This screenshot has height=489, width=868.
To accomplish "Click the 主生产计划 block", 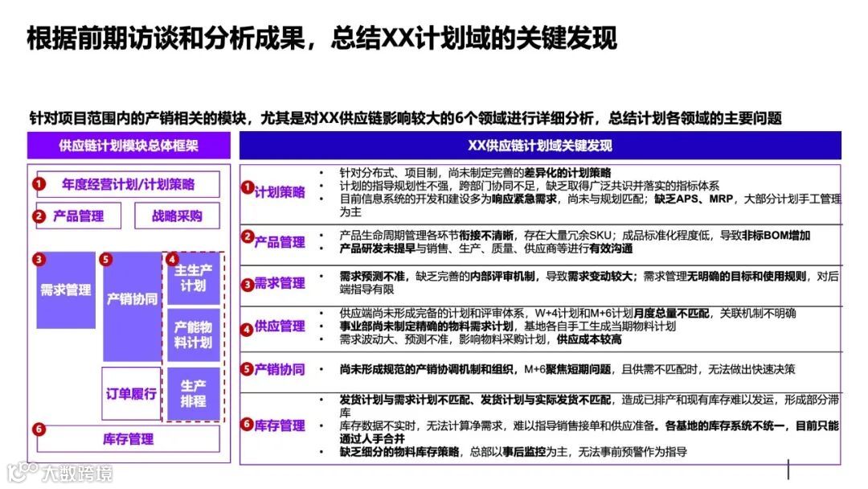I will 193,278.
